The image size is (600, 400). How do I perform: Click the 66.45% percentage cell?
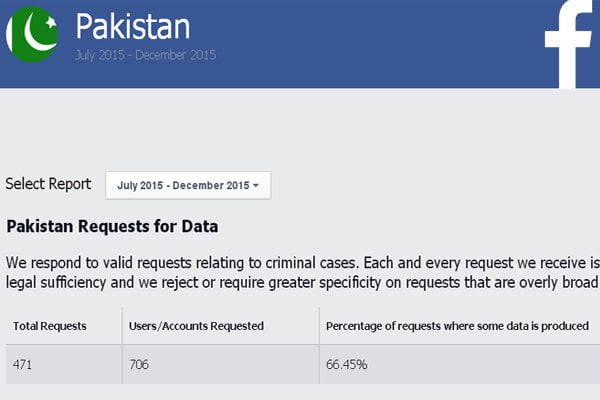[347, 364]
